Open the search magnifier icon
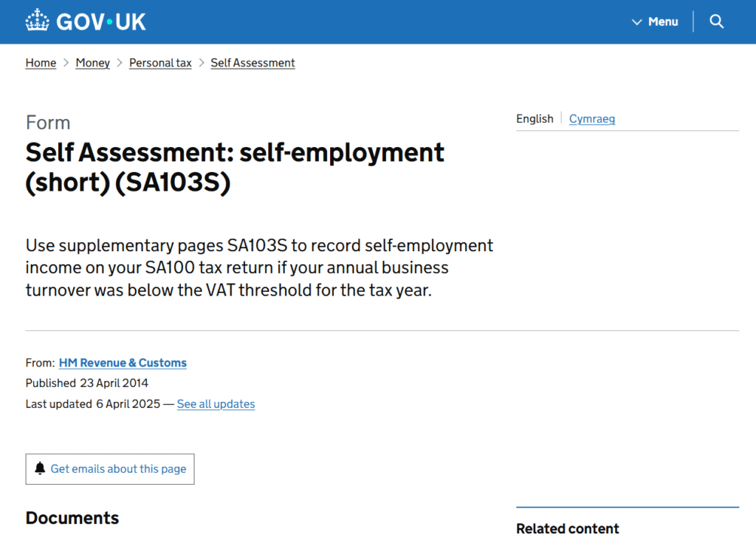 pyautogui.click(x=716, y=21)
